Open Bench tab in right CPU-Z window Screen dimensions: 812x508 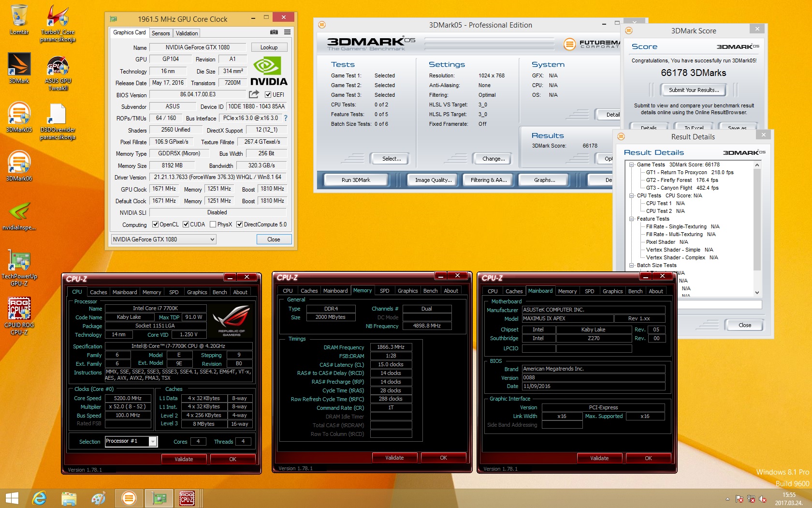(x=635, y=291)
